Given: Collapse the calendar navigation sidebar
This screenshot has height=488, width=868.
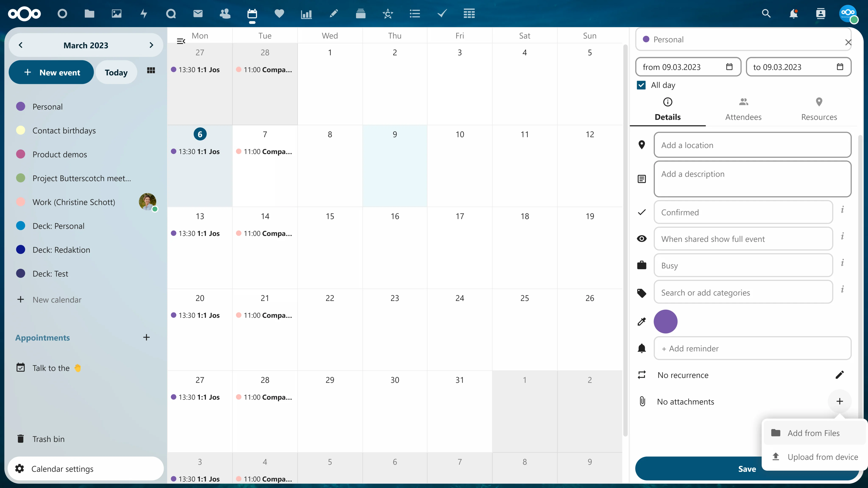Looking at the screenshot, I should [x=181, y=41].
